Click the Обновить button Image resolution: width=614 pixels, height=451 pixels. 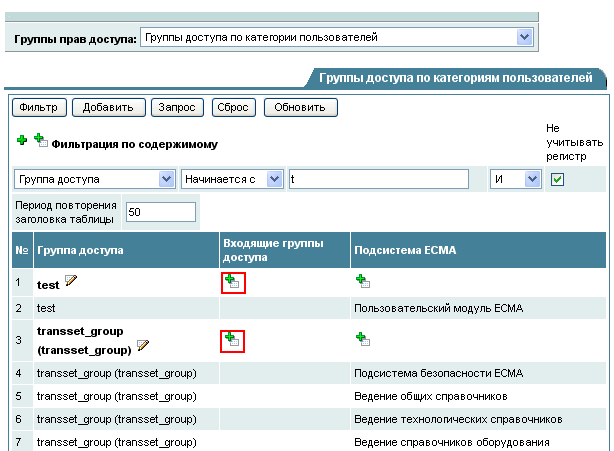[300, 107]
